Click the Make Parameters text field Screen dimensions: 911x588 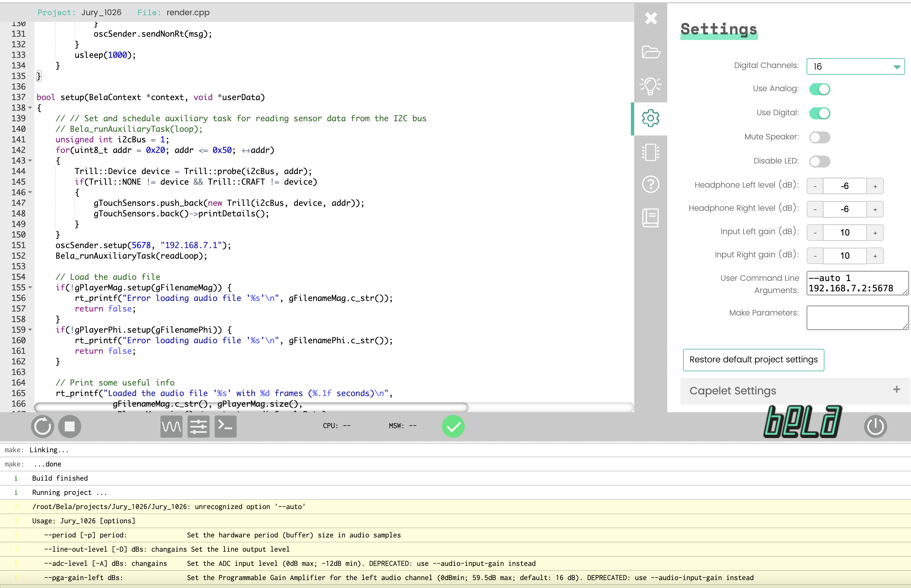point(857,317)
